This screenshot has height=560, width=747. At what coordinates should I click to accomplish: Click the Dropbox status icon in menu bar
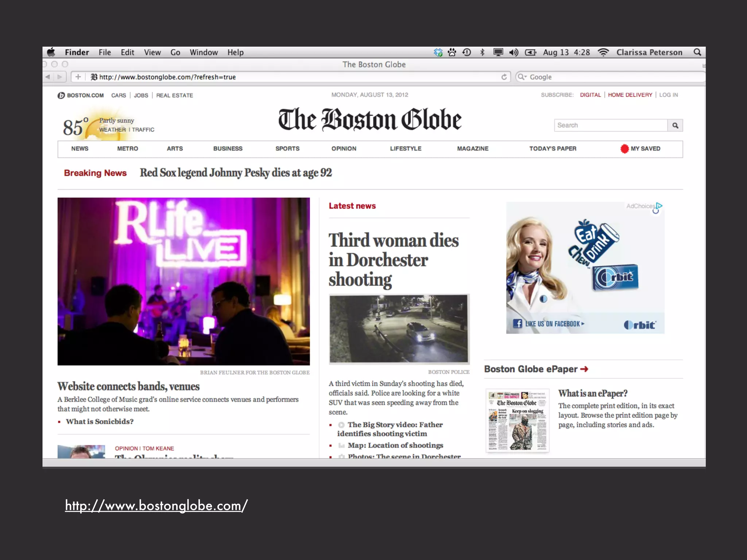(x=438, y=52)
